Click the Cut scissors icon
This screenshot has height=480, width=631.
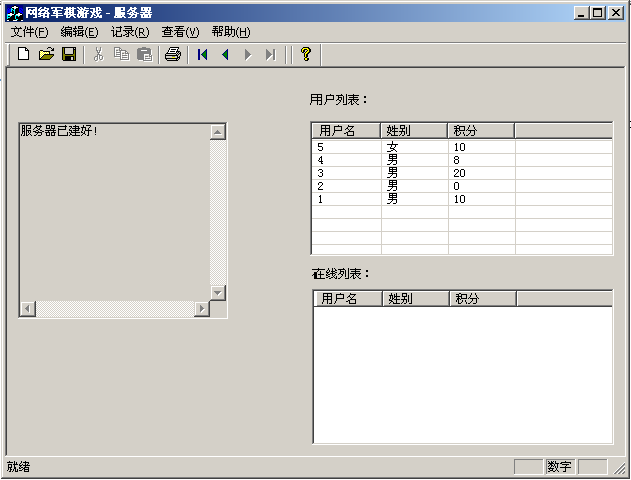(x=99, y=54)
